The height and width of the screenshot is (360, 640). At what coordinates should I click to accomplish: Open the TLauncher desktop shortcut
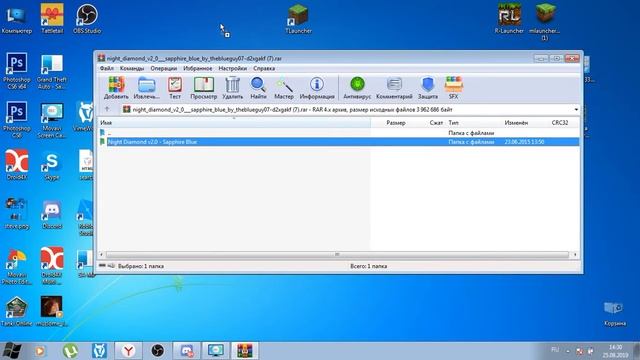[x=298, y=18]
